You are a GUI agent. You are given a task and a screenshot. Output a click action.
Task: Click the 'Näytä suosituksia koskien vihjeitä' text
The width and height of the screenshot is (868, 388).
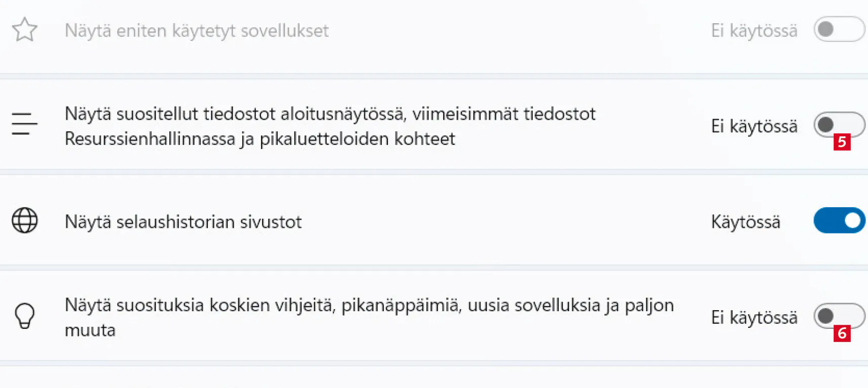click(x=369, y=306)
